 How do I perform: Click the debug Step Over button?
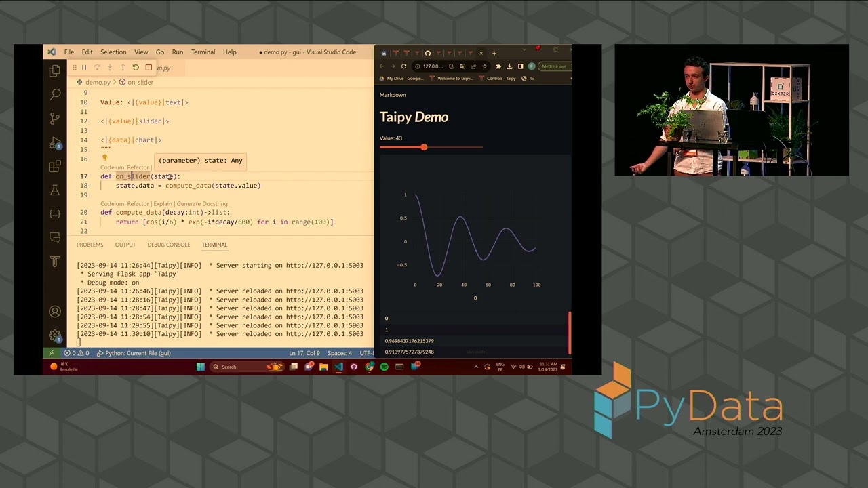pyautogui.click(x=97, y=68)
